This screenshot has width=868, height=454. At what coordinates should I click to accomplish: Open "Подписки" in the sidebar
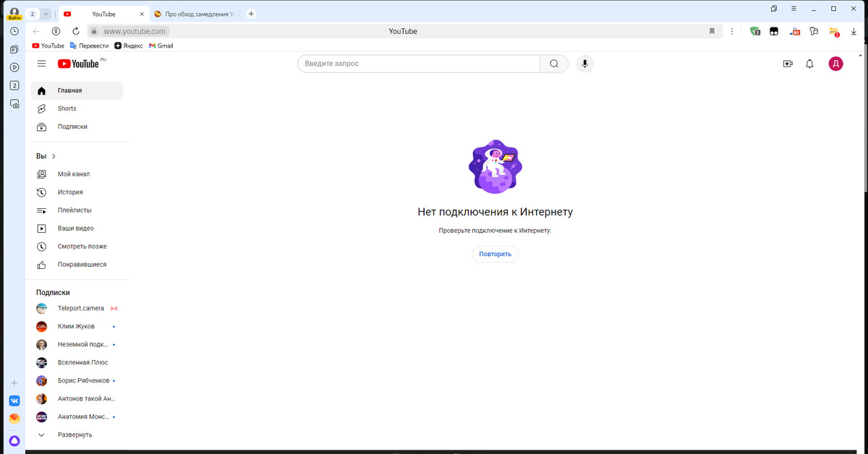(x=77, y=127)
